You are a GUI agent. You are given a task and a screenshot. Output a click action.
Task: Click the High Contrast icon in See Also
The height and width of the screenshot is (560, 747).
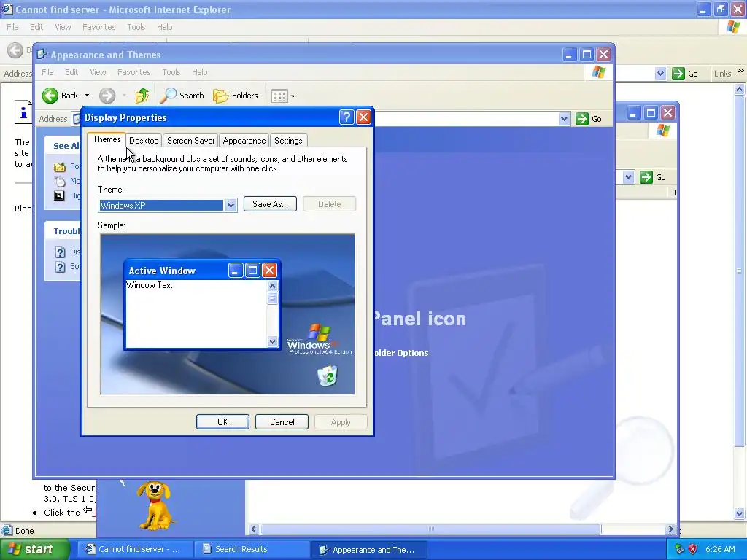pos(59,195)
